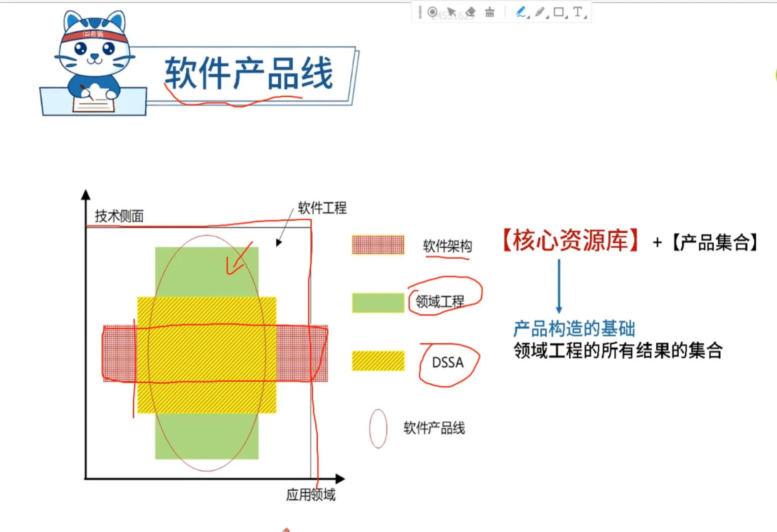Select the arrow cursor tool
Screen dimensions: 777x532
tap(451, 12)
